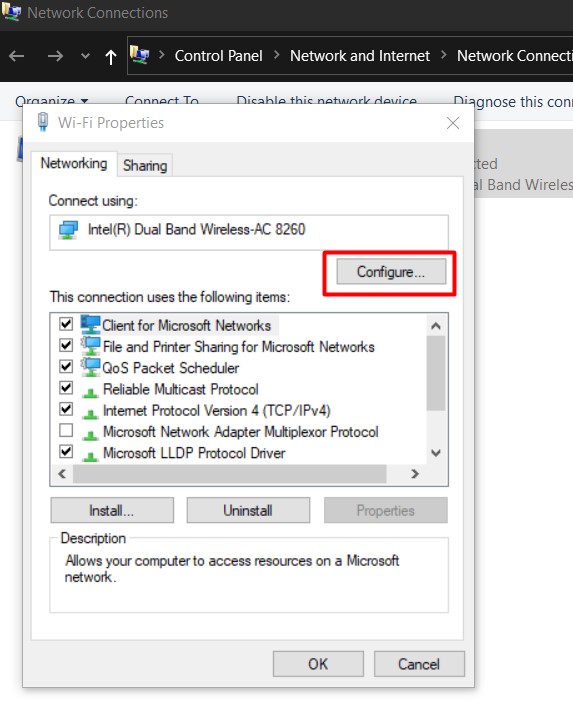
Task: Click the items list scroll down arrow
Action: [x=436, y=453]
